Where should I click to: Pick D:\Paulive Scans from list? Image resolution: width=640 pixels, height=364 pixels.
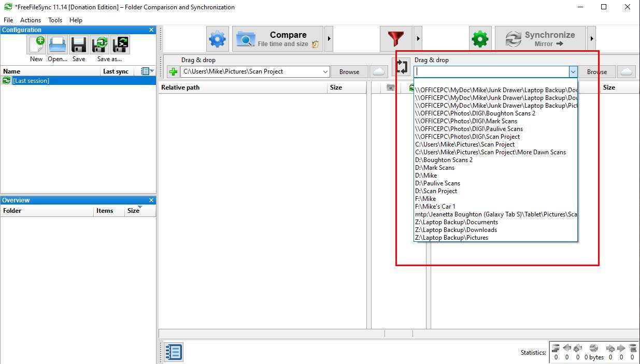click(x=495, y=183)
